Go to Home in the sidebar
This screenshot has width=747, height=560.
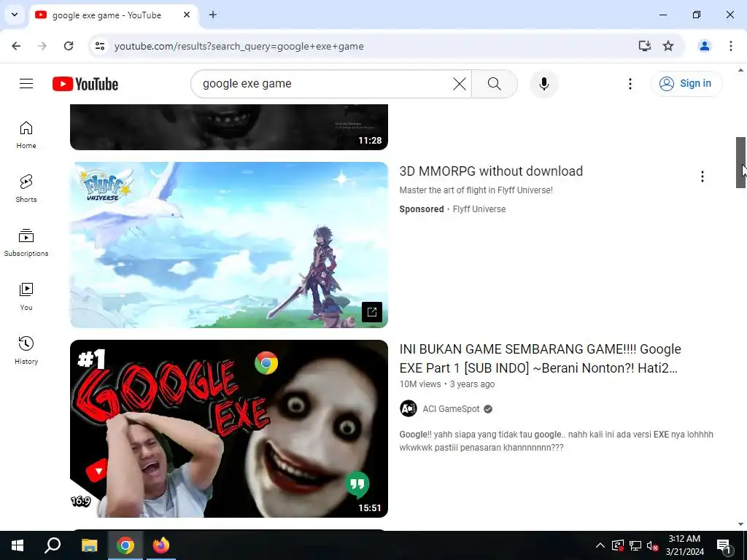point(26,135)
